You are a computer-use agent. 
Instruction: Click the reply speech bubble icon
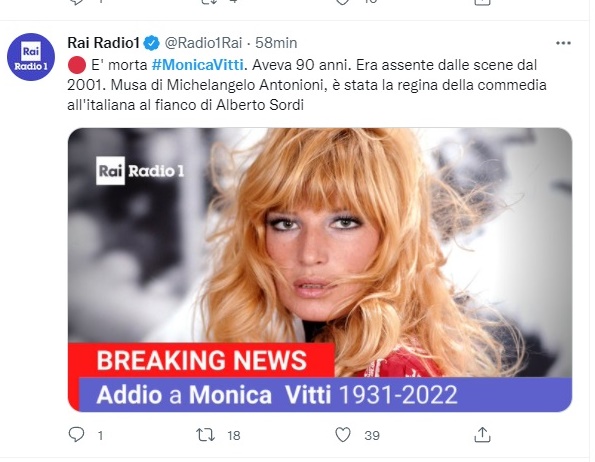(x=76, y=435)
